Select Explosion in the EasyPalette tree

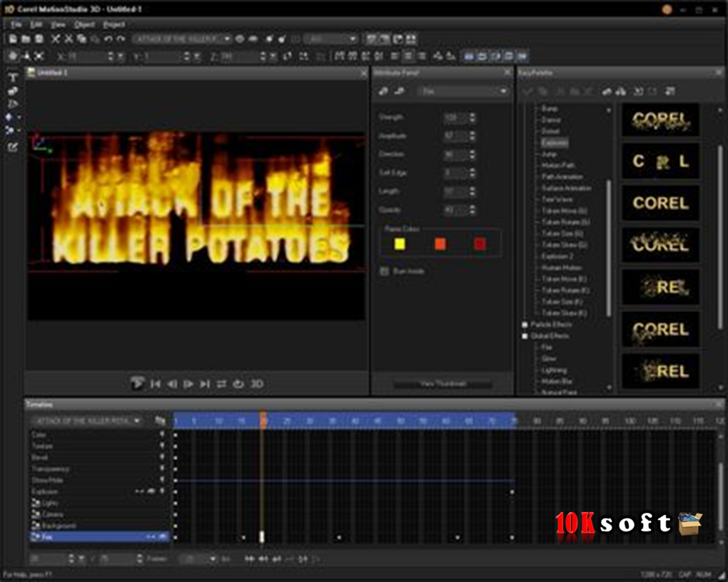pos(555,143)
